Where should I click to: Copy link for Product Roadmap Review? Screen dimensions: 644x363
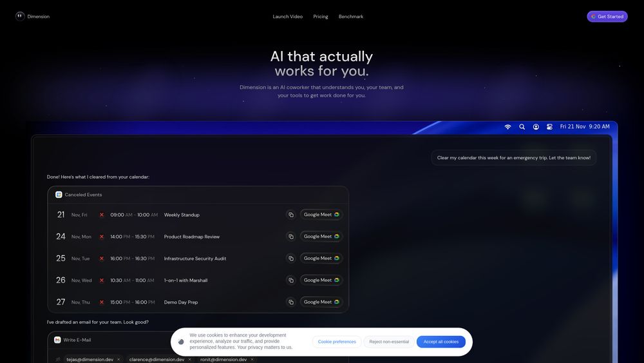pos(291,237)
